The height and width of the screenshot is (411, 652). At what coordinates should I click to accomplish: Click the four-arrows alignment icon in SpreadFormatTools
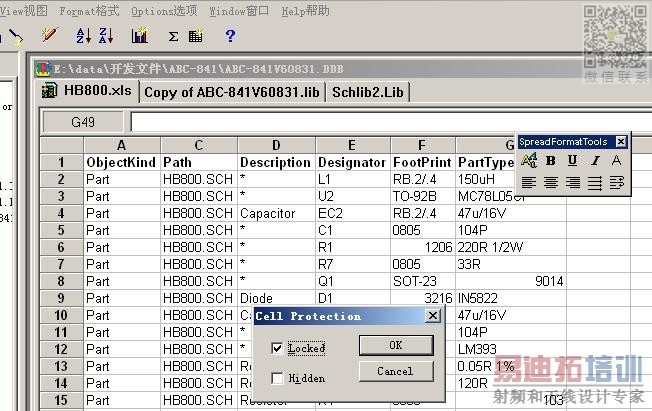coord(595,183)
